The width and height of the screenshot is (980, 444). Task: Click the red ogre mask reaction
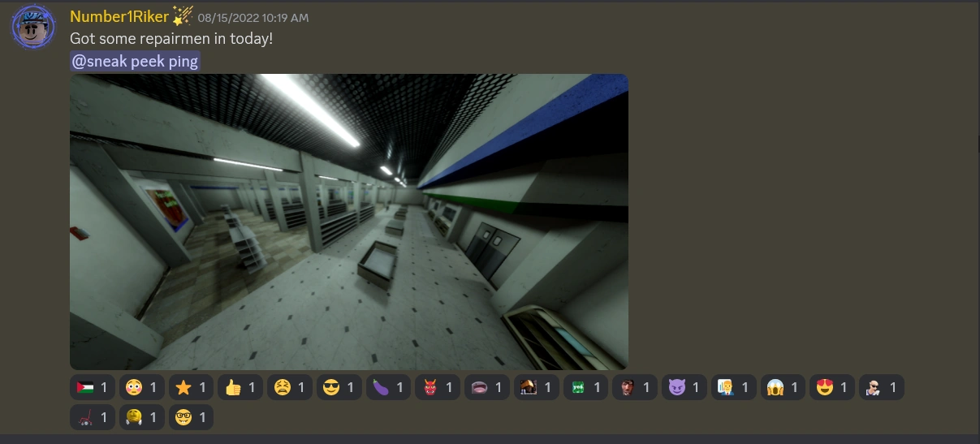[x=438, y=388]
